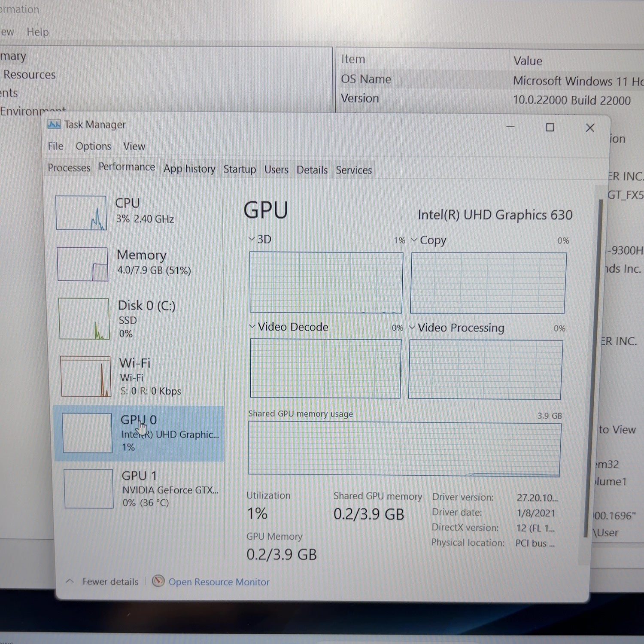This screenshot has width=644, height=644.
Task: Switch to the Processes tab
Action: pyautogui.click(x=69, y=167)
